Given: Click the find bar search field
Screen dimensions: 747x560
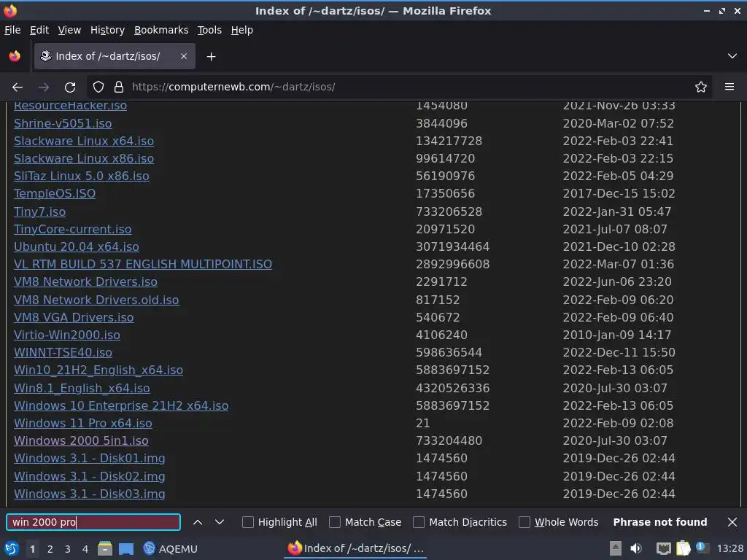Looking at the screenshot, I should (93, 522).
